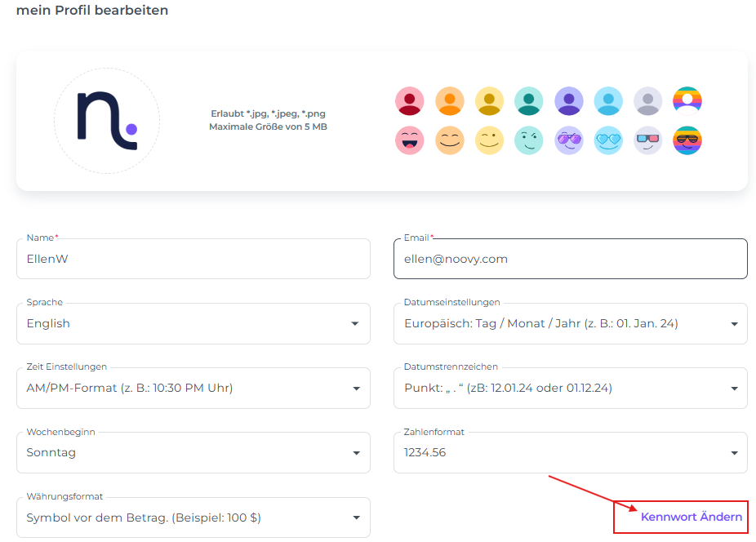
Task: Choose the yellow winking face avatar
Action: (x=489, y=141)
